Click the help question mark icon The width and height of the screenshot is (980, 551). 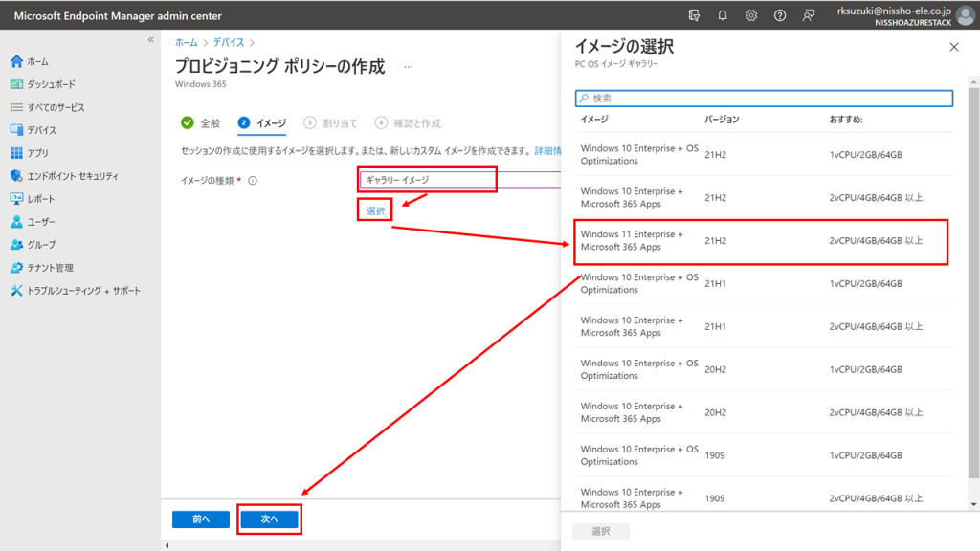pos(780,15)
